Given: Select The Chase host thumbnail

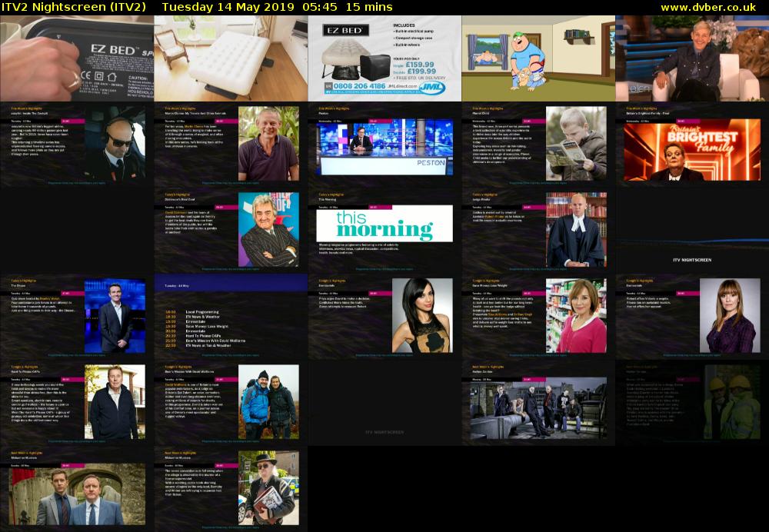Looking at the screenshot, I should click(x=77, y=317).
